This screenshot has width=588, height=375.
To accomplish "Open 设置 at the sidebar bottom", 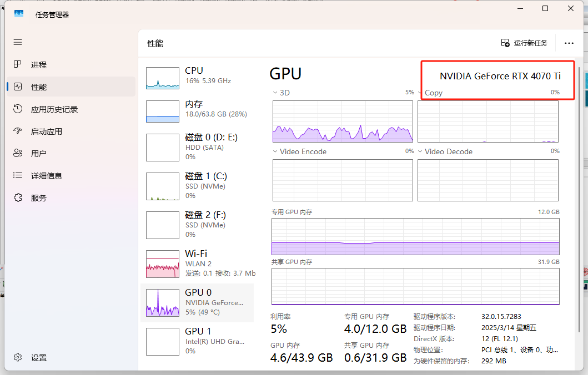I will pyautogui.click(x=71, y=358).
